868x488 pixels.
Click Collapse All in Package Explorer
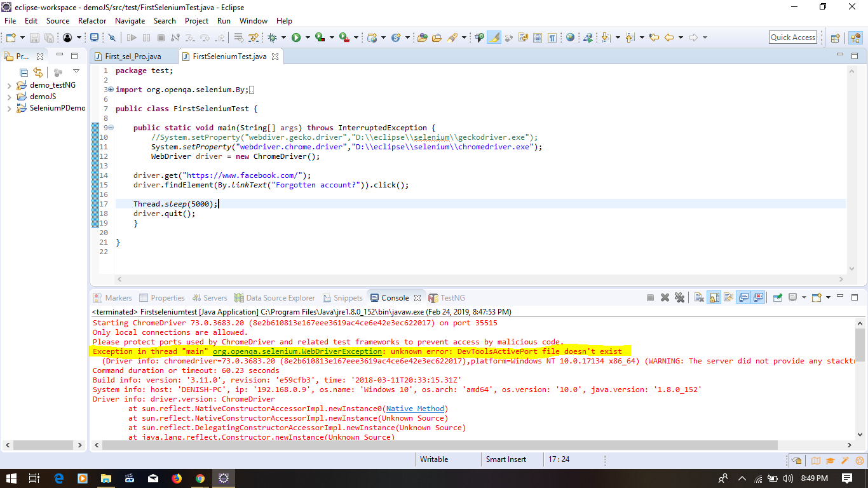point(24,72)
